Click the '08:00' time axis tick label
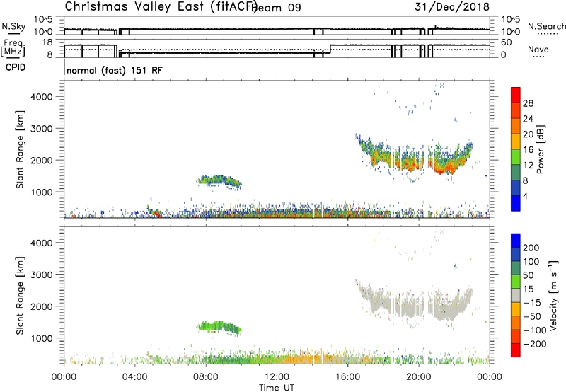Image resolution: width=566 pixels, height=392 pixels. pyautogui.click(x=206, y=377)
